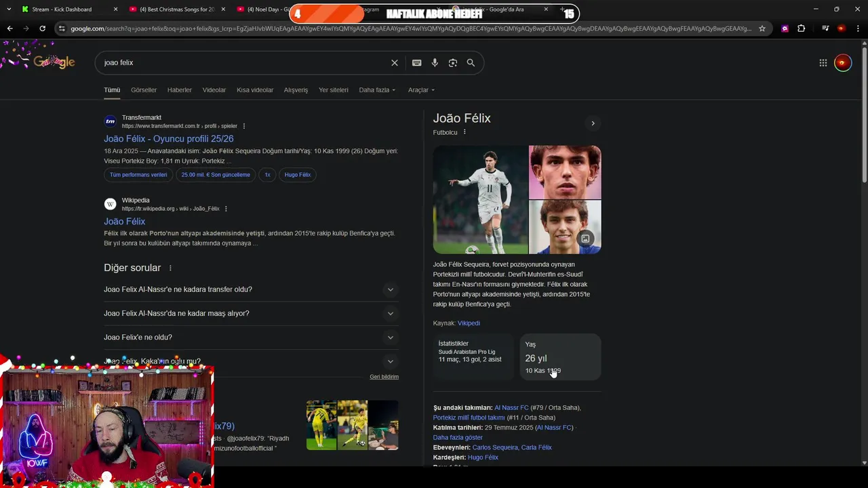This screenshot has height=488, width=868.
Task: Clear the search box with the X icon
Action: [395, 63]
